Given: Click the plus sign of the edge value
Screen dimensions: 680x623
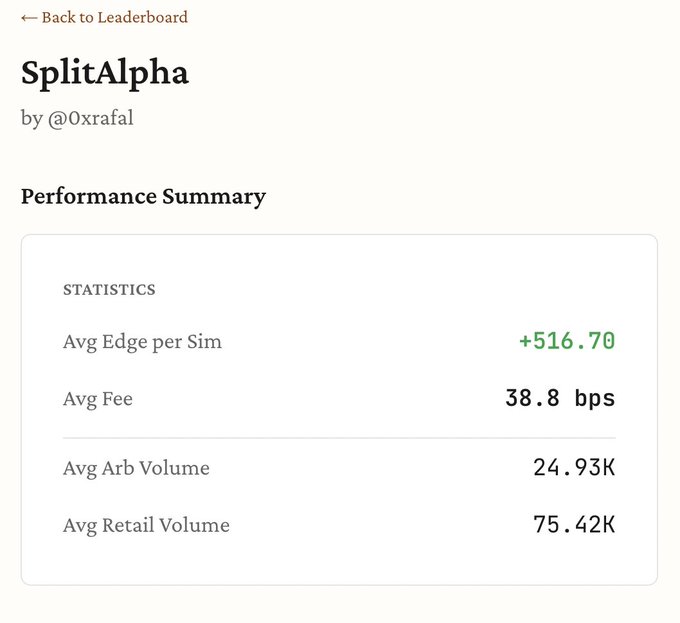Looking at the screenshot, I should [525, 342].
